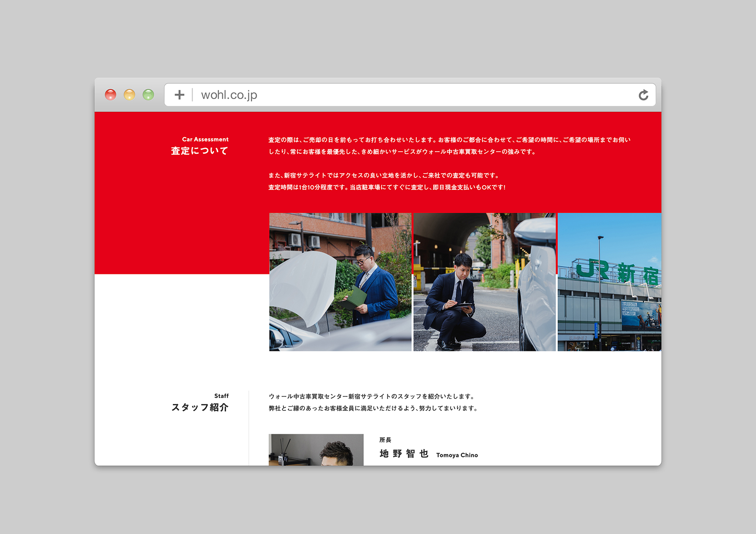
Task: Click the yellow minimize traffic light button
Action: (130, 95)
